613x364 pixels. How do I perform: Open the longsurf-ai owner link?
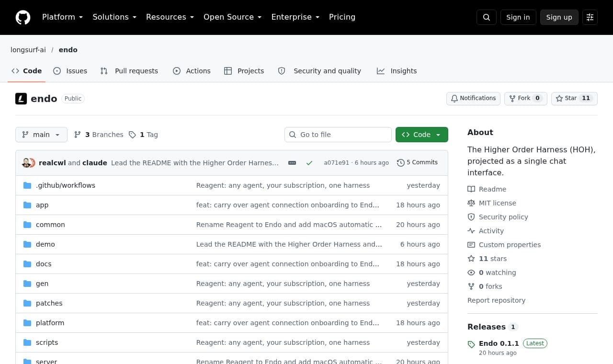coord(28,50)
